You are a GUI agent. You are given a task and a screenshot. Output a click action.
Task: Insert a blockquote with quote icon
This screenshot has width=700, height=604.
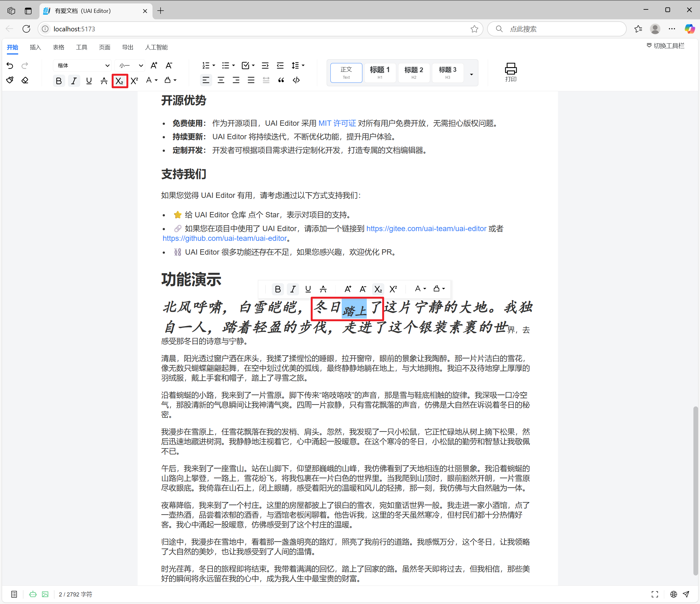(x=281, y=80)
